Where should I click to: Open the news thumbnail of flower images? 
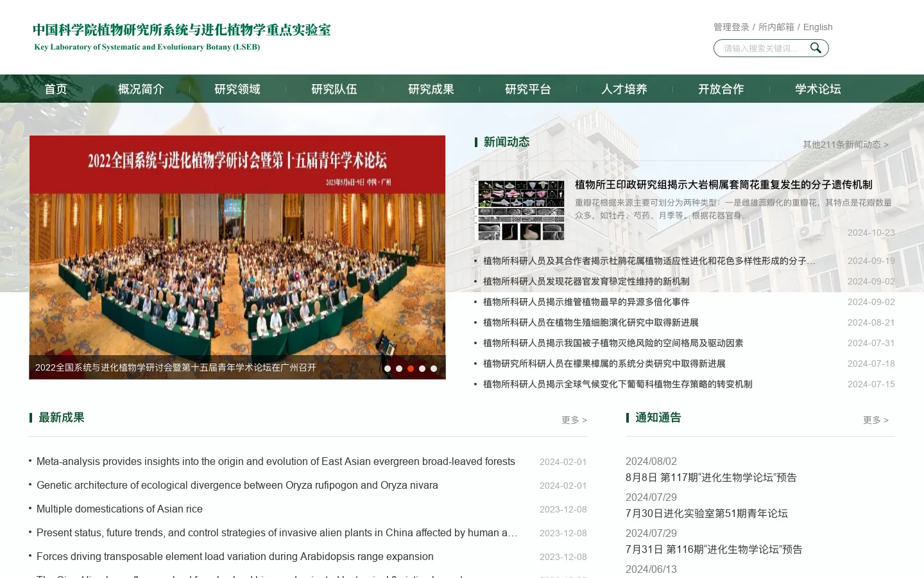click(520, 210)
